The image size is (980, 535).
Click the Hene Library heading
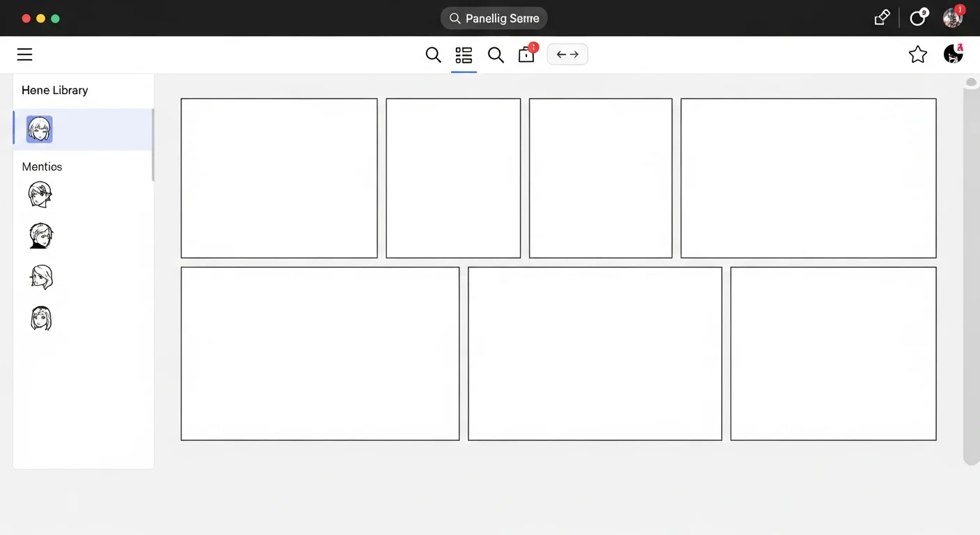(x=55, y=90)
